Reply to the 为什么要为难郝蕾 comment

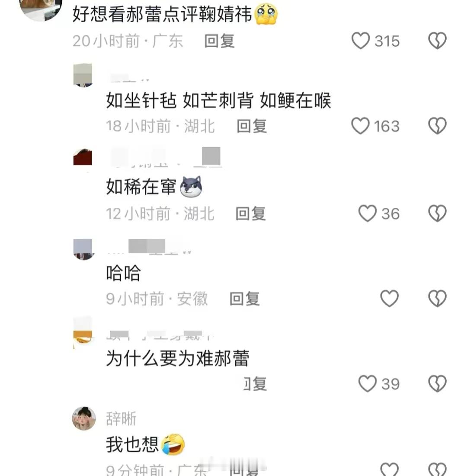255,384
